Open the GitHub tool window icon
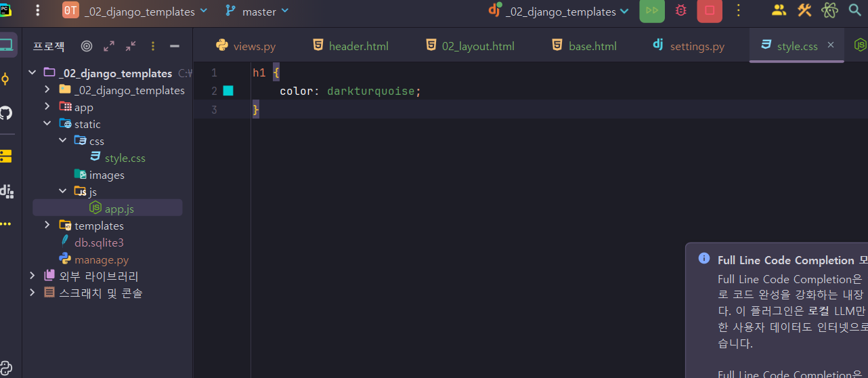This screenshot has height=378, width=868. tap(6, 112)
